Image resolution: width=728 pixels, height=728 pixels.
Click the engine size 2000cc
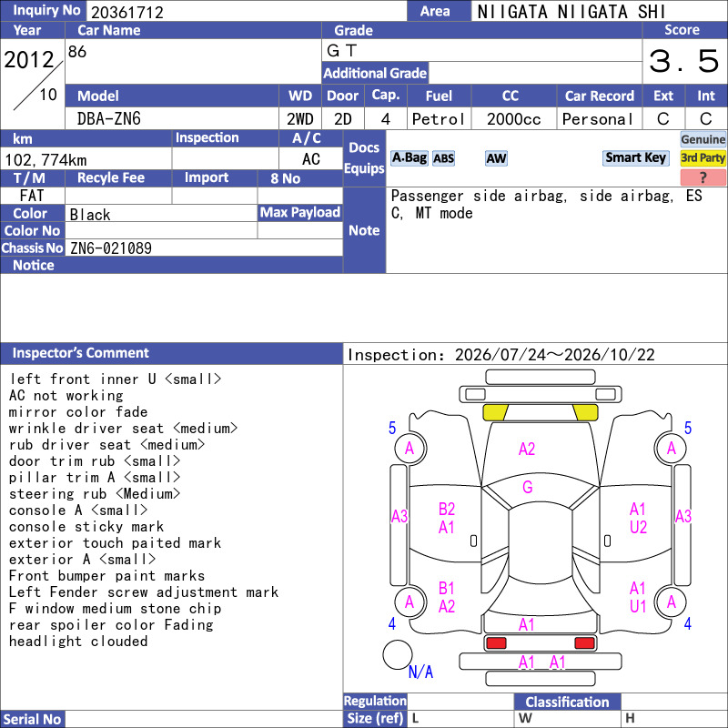click(514, 119)
